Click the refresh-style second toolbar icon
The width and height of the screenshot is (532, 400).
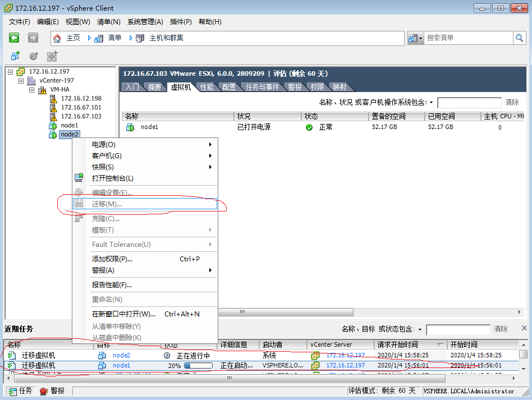pyautogui.click(x=34, y=56)
